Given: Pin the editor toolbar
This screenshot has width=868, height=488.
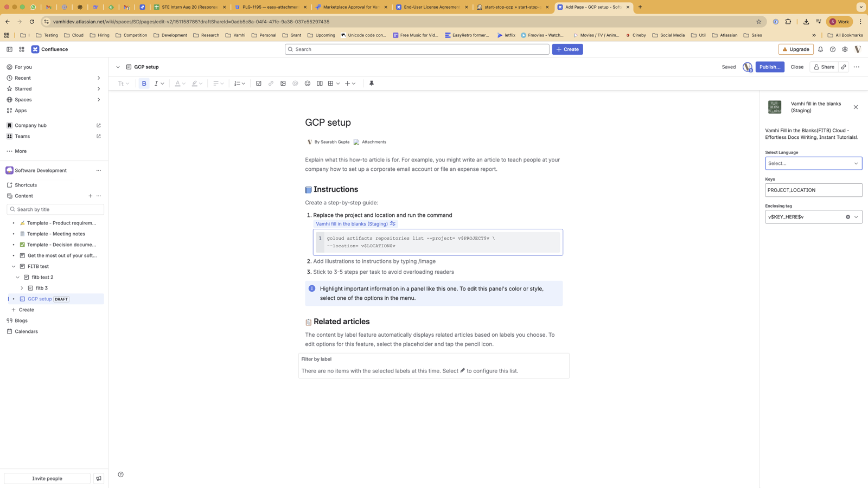Looking at the screenshot, I should 372,84.
